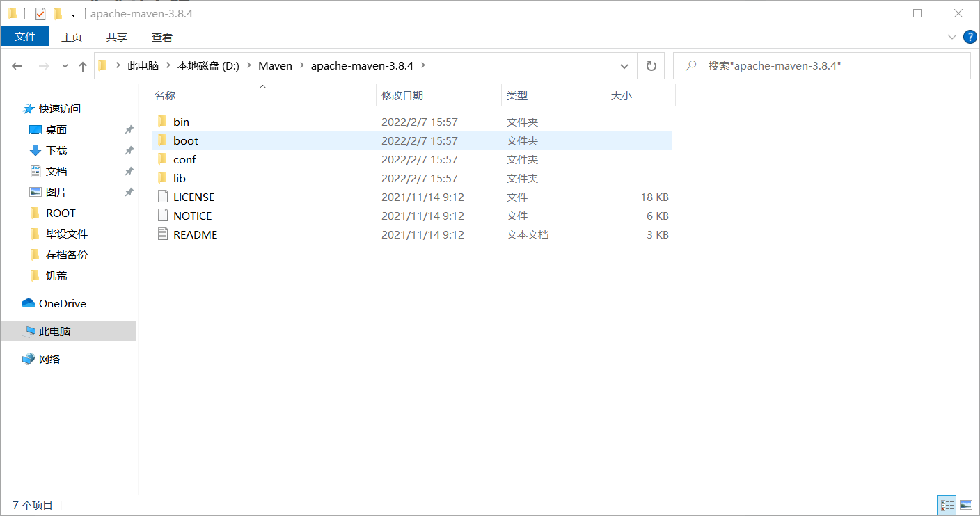The height and width of the screenshot is (516, 980).
Task: Open the 共享 (Share) ribbon tab
Action: (117, 37)
